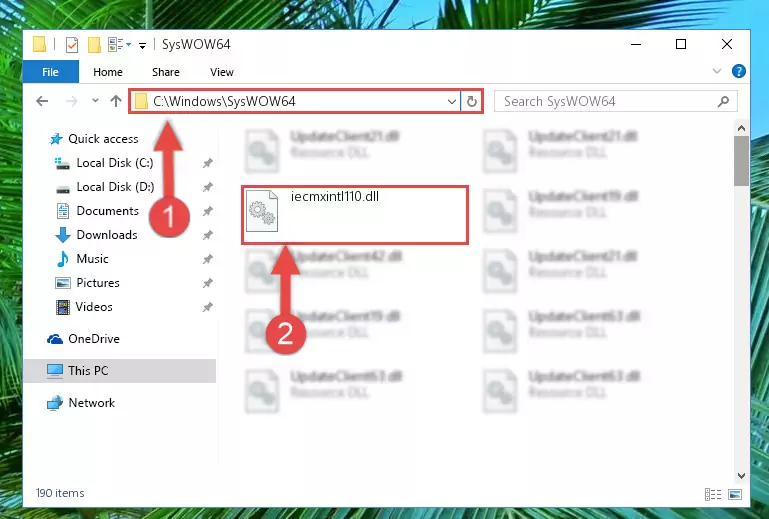Click the pin icon beside Local Disk (D:)
The image size is (769, 519).
tap(207, 187)
